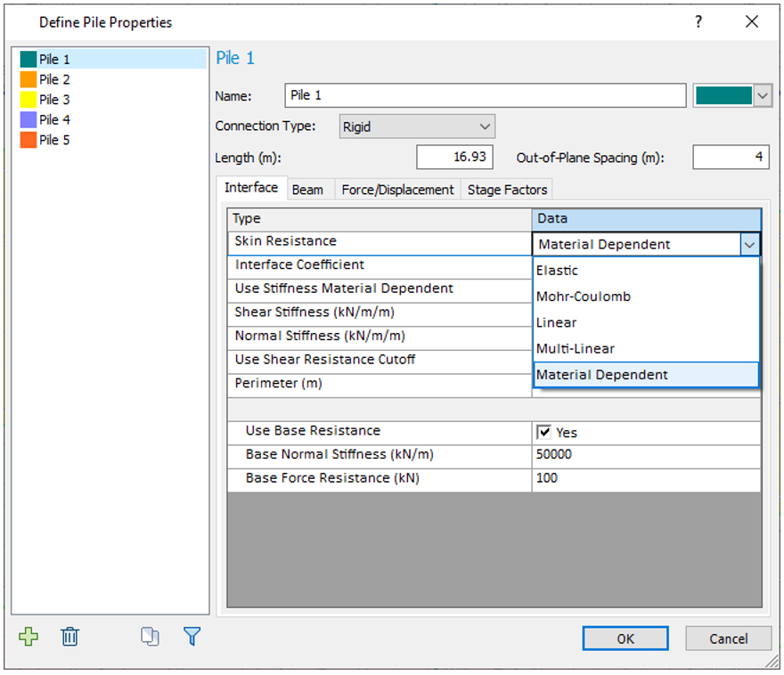Click the OK button

tap(625, 638)
